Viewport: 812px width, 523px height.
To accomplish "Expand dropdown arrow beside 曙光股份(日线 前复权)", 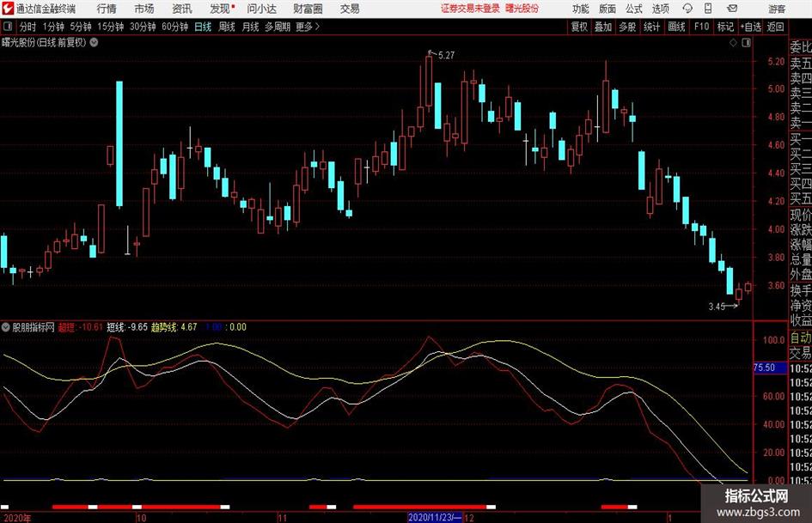I will click(x=95, y=42).
